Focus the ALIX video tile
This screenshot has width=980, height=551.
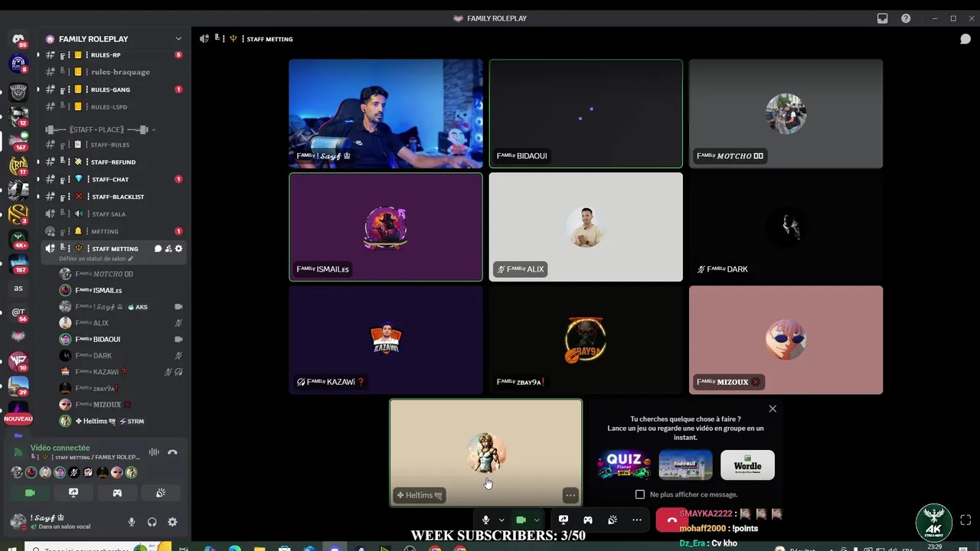[586, 227]
